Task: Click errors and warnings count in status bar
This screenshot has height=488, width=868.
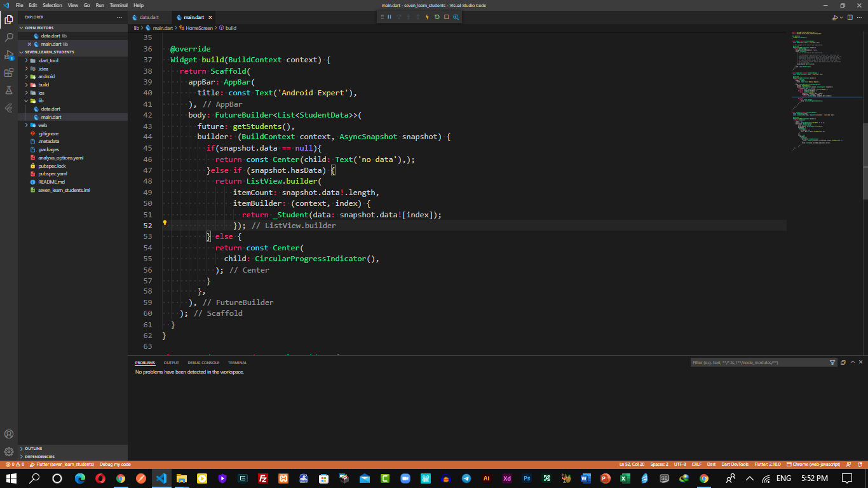Action: (14, 464)
